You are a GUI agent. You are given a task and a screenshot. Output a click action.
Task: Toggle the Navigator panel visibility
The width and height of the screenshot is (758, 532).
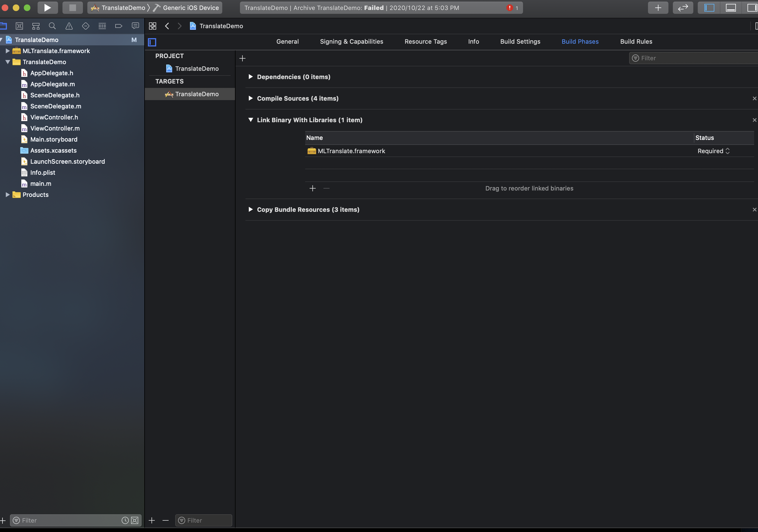pyautogui.click(x=709, y=7)
